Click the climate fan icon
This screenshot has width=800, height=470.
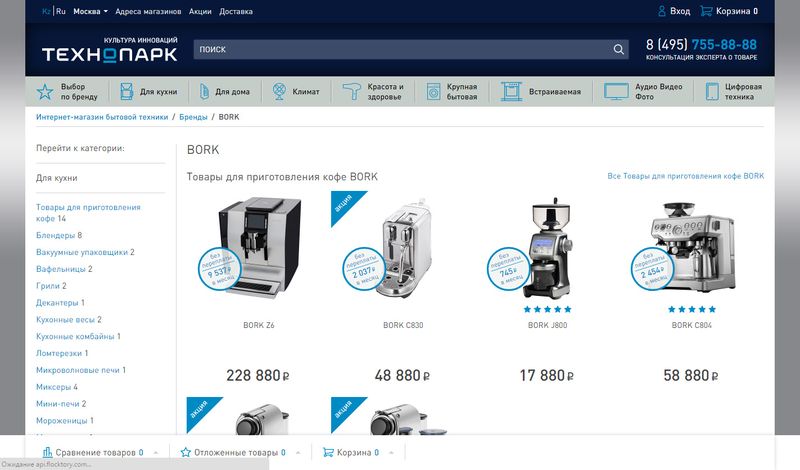tap(279, 92)
